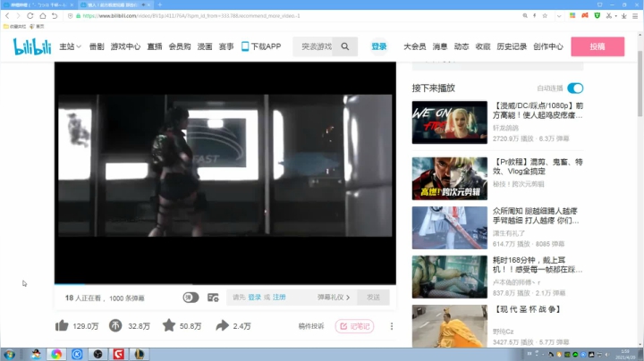Viewport: 644px width, 361px height.
Task: Open OBS Studio from the taskbar
Action: point(97,354)
